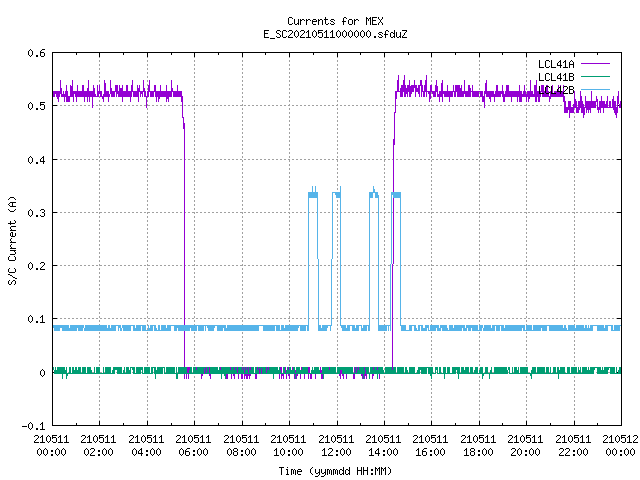The width and height of the screenshot is (640, 480).
Task: Click the 210511 16:00 x-axis tick label
Action: click(431, 446)
